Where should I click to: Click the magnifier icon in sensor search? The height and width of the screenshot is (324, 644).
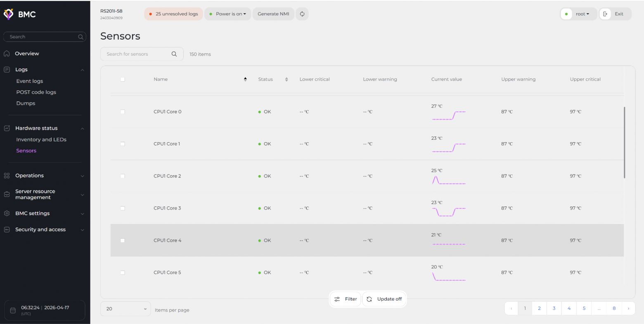(174, 54)
